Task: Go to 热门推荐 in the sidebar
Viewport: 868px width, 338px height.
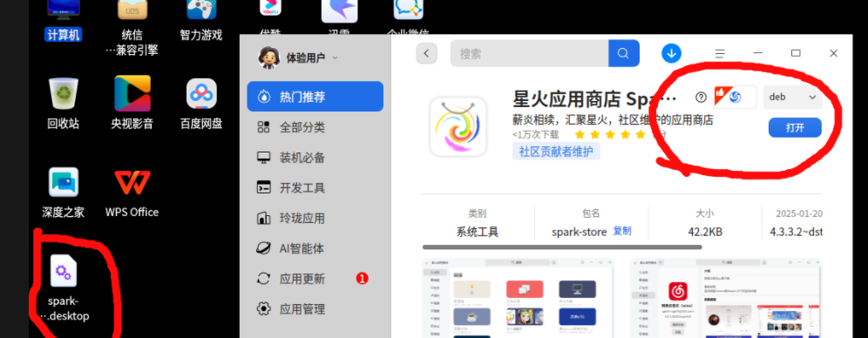Action: click(315, 97)
